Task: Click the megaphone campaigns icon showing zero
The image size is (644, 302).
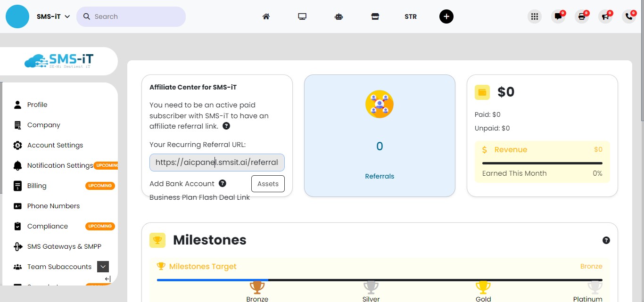Action: (x=605, y=16)
